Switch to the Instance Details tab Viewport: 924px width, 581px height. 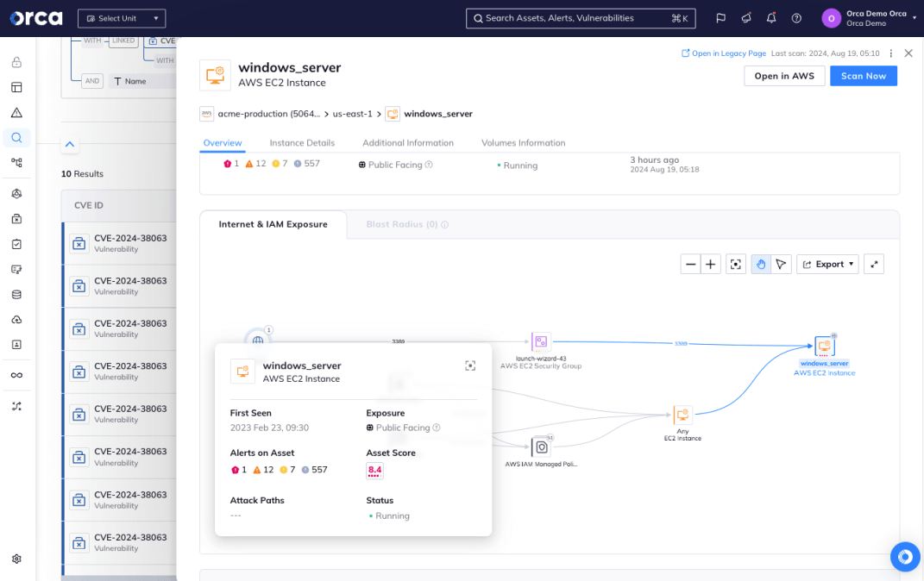pyautogui.click(x=302, y=143)
